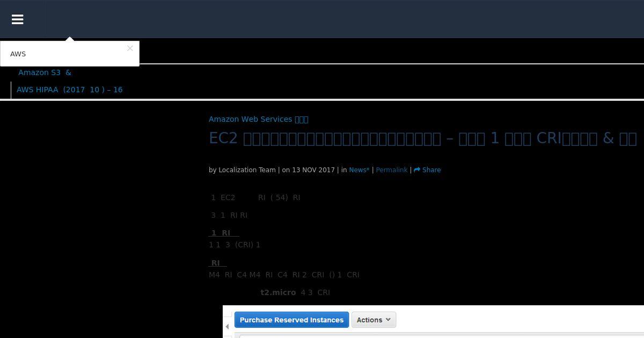Viewport: 644px width, 338px height.
Task: Open the Actions dropdown menu
Action: click(x=374, y=320)
